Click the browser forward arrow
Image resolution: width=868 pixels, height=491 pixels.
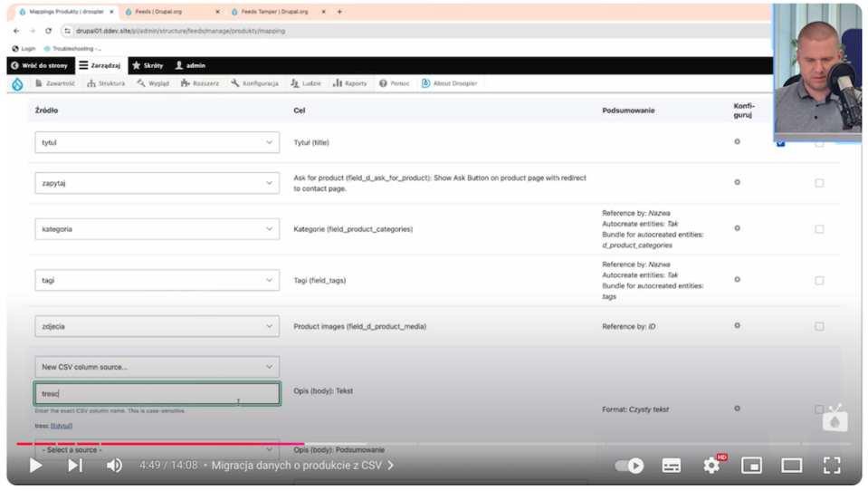point(32,31)
